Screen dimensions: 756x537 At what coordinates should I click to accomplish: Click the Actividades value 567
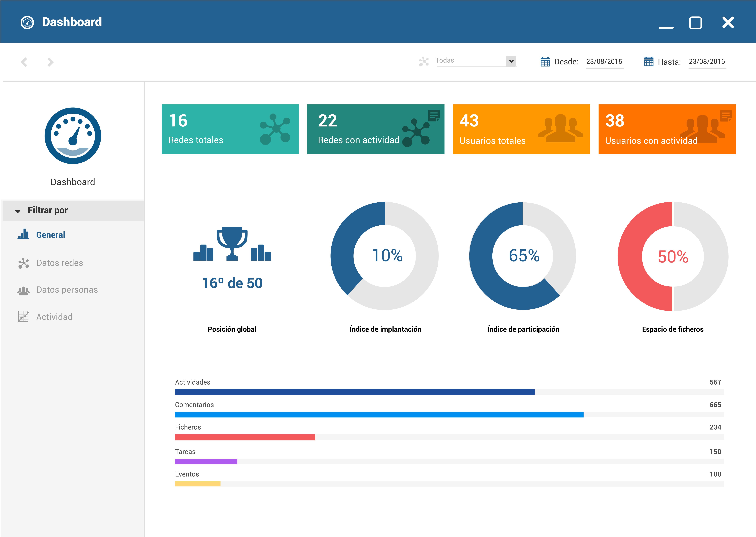point(715,382)
